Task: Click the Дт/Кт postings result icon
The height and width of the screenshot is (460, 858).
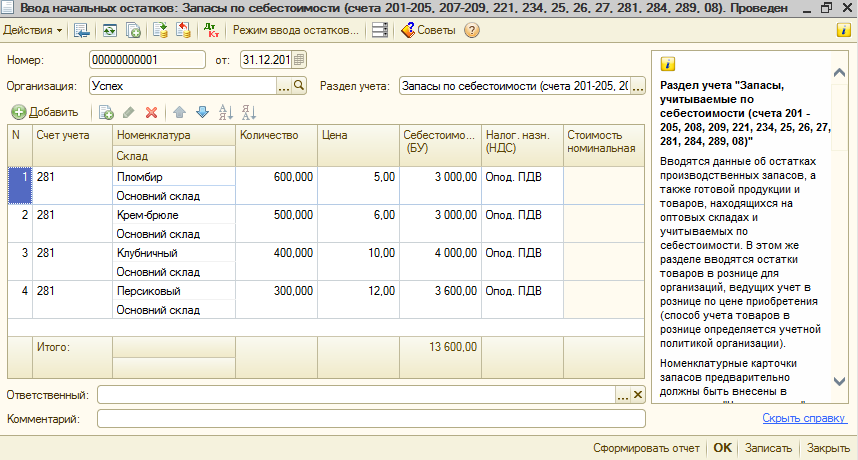Action: (211, 30)
